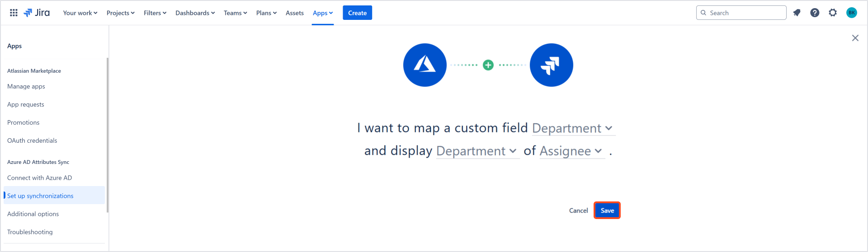This screenshot has height=252, width=868.
Task: Click the green plus connector icon
Action: (488, 65)
